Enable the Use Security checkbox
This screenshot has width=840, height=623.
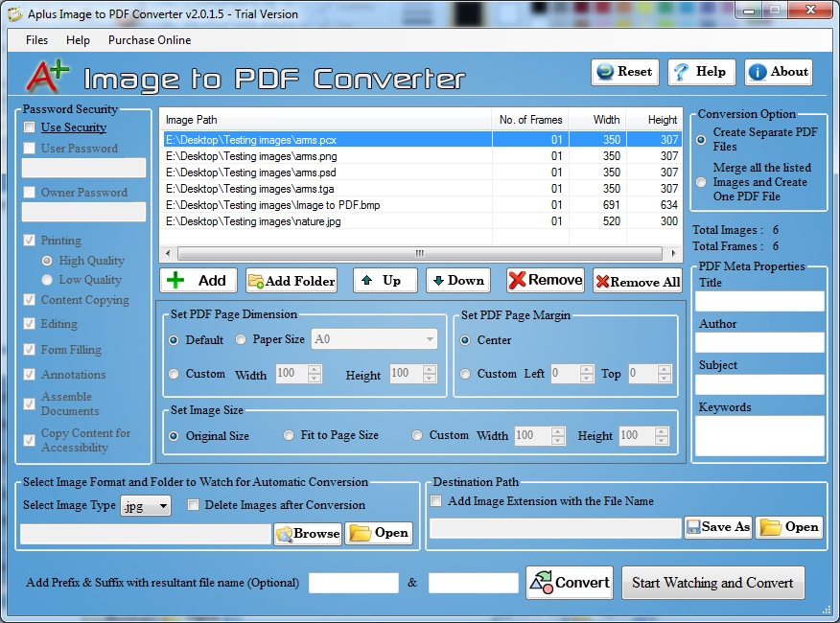30,127
